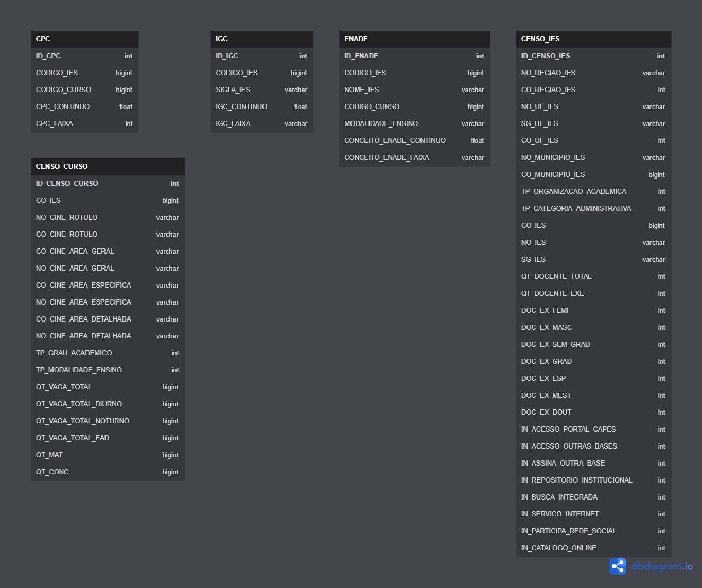The height and width of the screenshot is (588, 702).
Task: Click the NO_CINE_AREA_GERAL field
Action: [108, 269]
